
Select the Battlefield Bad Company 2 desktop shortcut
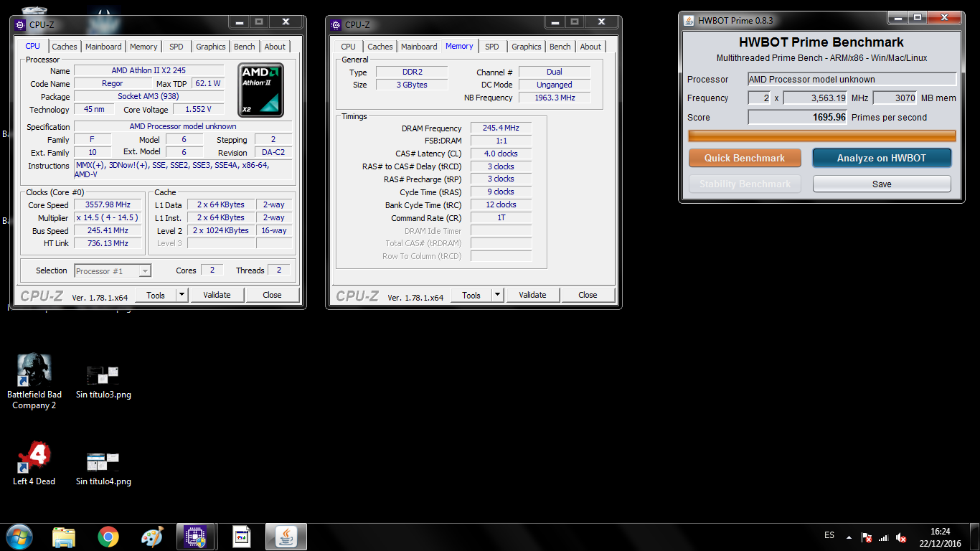click(33, 382)
